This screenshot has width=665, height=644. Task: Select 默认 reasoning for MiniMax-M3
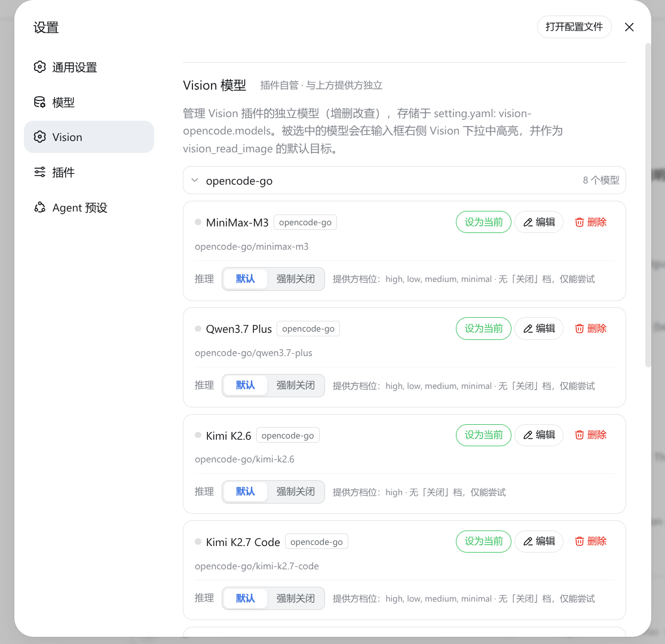[245, 279]
